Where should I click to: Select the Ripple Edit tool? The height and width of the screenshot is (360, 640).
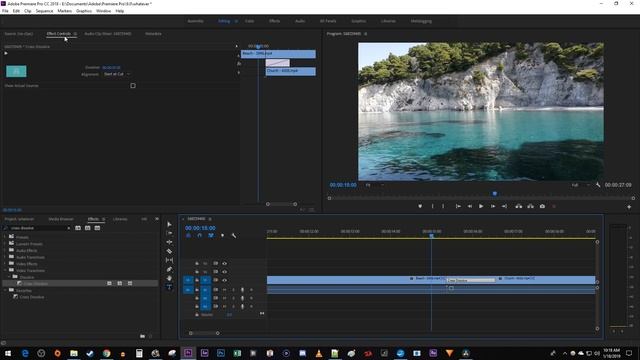point(169,242)
